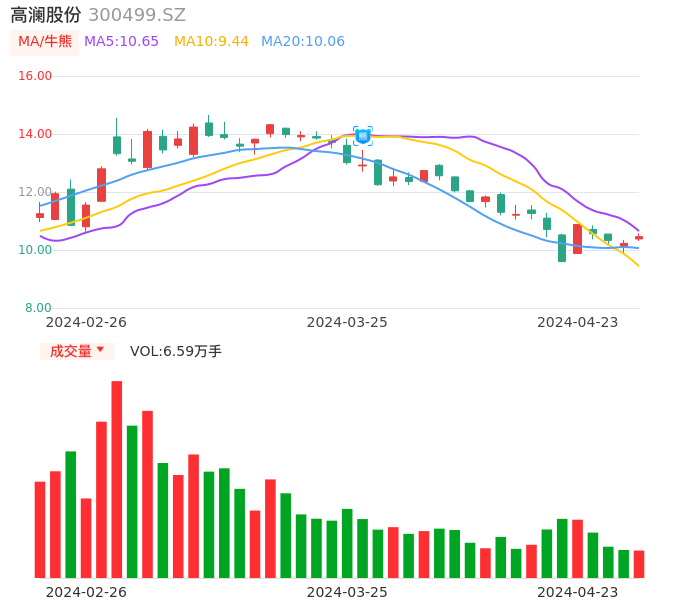The width and height of the screenshot is (686, 606).
Task: Click the VOL:6.59万手 volume readout
Action: (176, 351)
